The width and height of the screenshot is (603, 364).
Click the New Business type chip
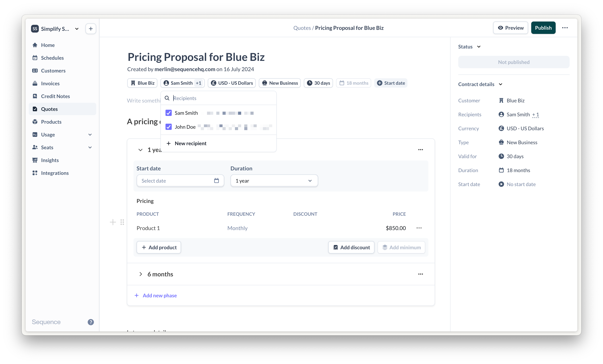(x=280, y=83)
